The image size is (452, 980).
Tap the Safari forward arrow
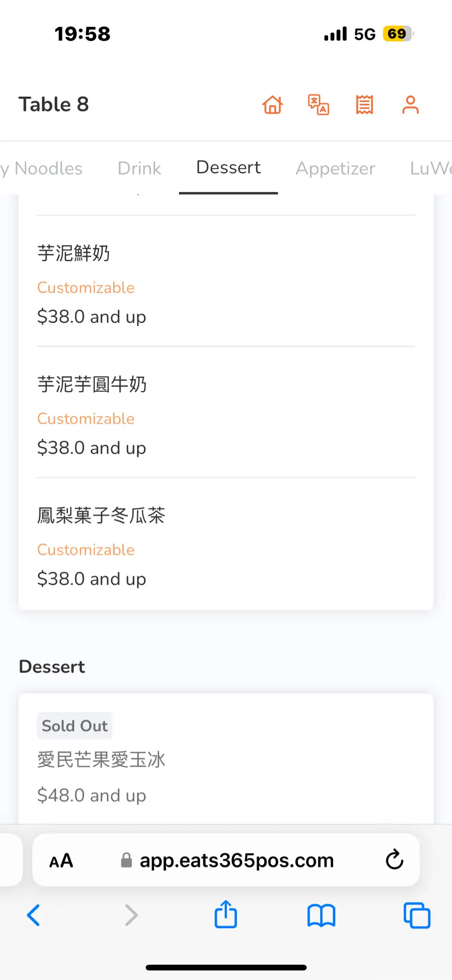click(x=131, y=915)
